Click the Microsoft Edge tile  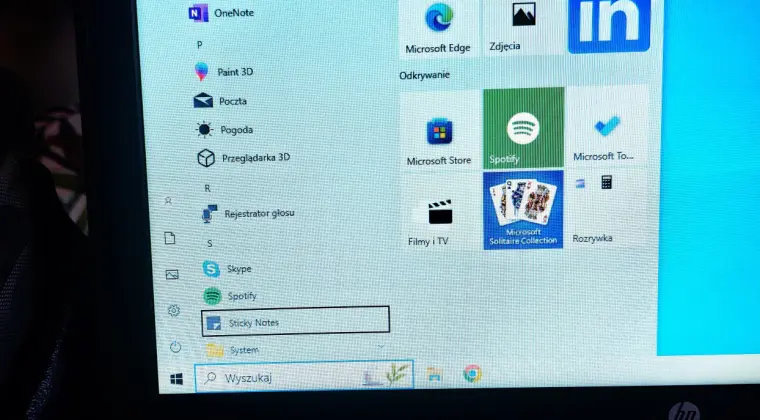click(438, 28)
